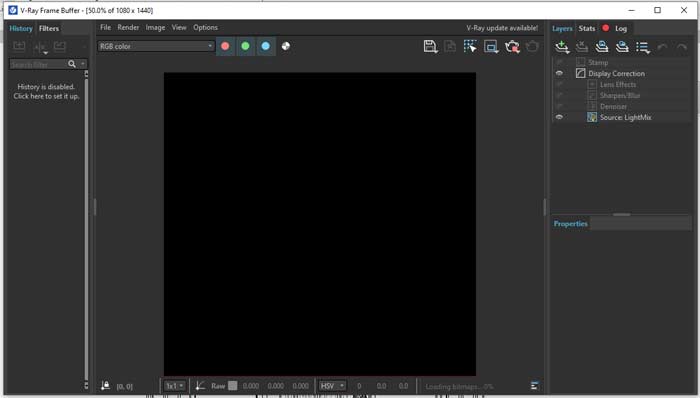Toggle the red channel view

[x=225, y=46]
